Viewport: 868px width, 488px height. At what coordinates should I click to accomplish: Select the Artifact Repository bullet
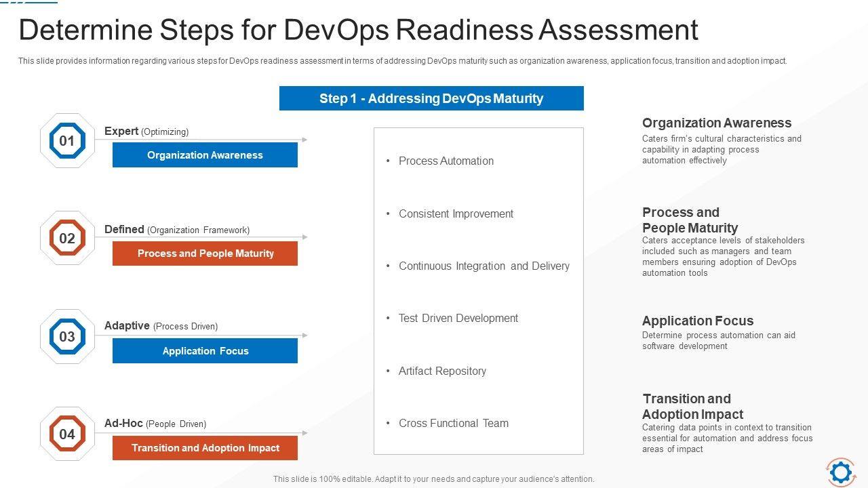pyautogui.click(x=442, y=371)
